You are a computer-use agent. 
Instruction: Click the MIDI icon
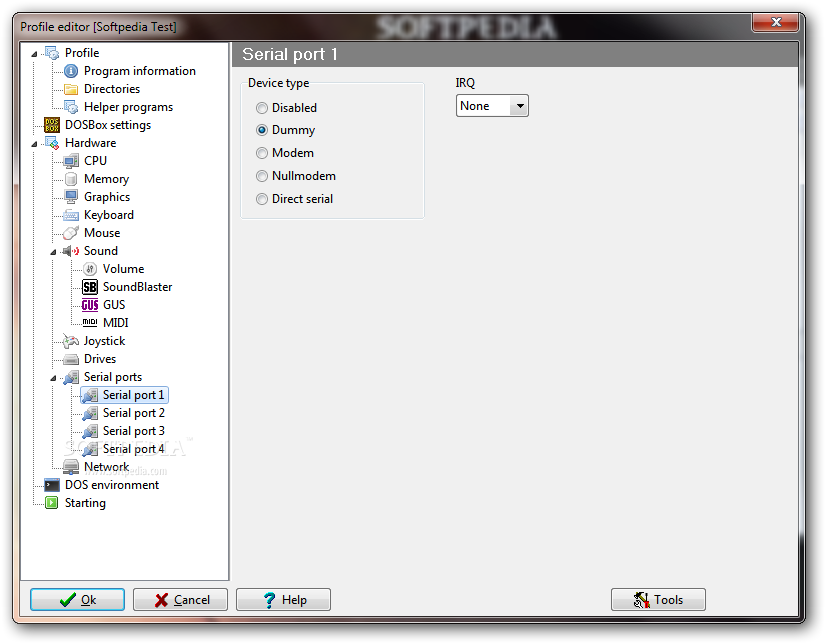[x=90, y=322]
